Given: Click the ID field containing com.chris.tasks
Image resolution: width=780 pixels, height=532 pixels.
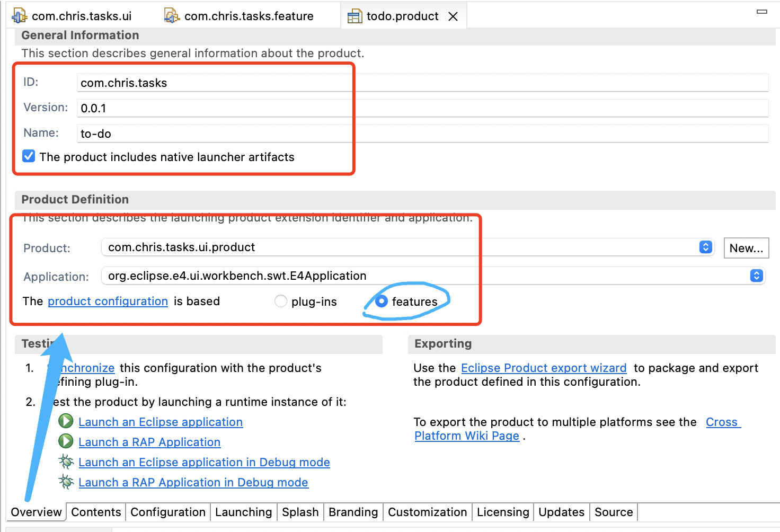Looking at the screenshot, I should point(422,83).
